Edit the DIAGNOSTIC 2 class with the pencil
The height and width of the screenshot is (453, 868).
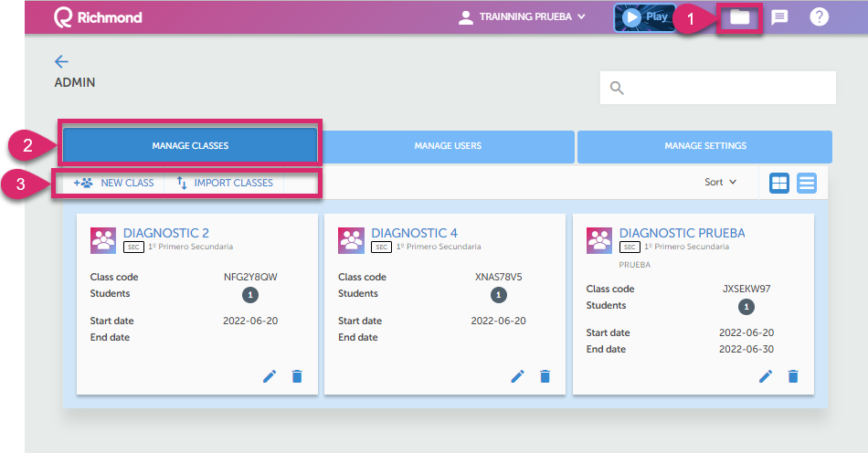pyautogui.click(x=270, y=376)
